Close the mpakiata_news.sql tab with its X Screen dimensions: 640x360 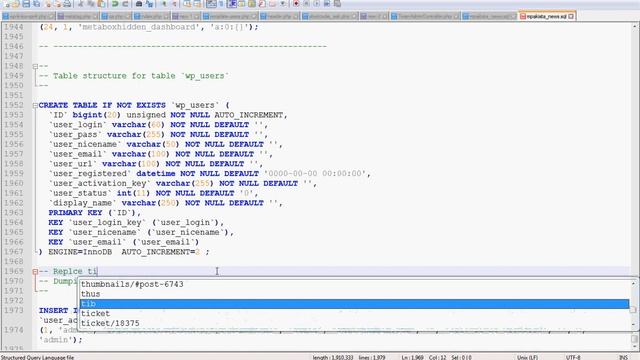(571, 16)
